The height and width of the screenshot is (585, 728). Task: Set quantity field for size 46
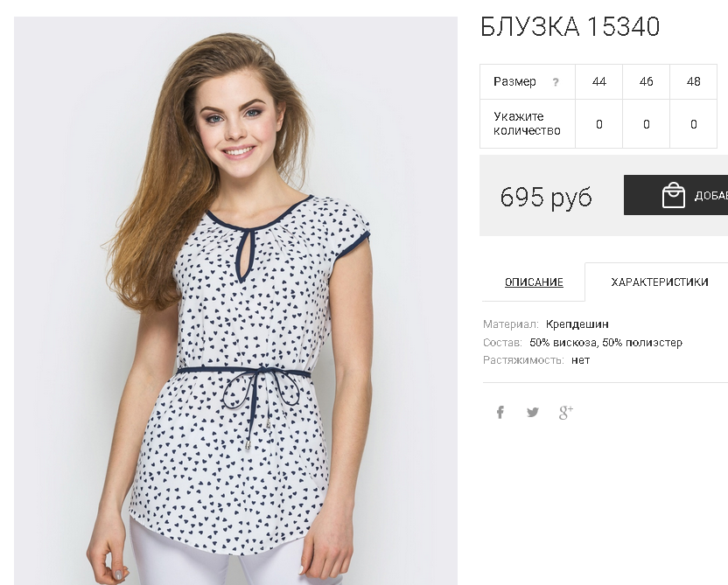[647, 124]
